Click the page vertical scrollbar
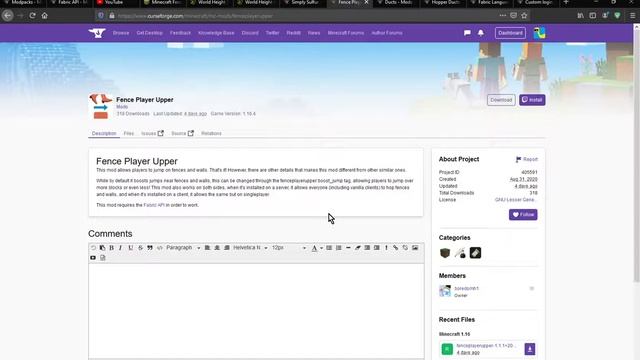Screen dimensions: 640x360 click(636, 155)
